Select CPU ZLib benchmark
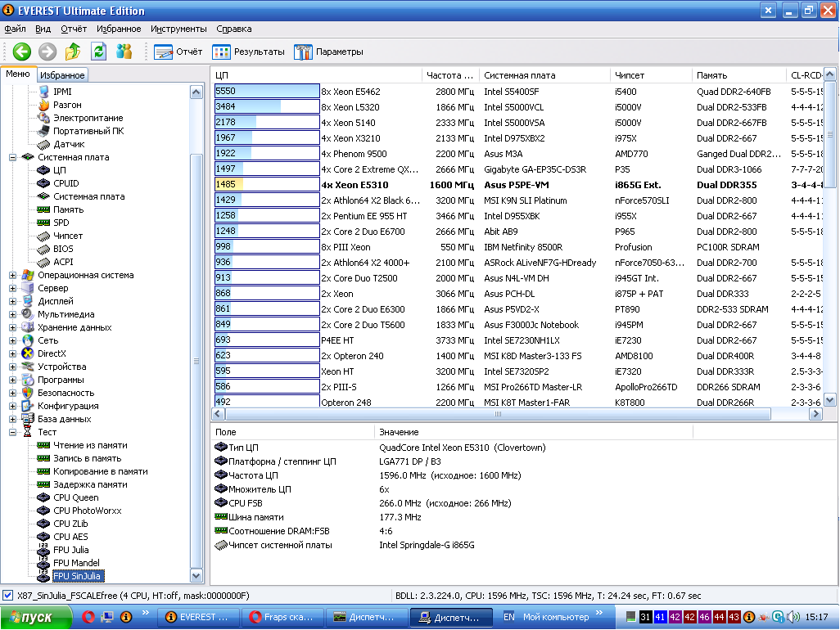The width and height of the screenshot is (840, 630). tap(70, 524)
